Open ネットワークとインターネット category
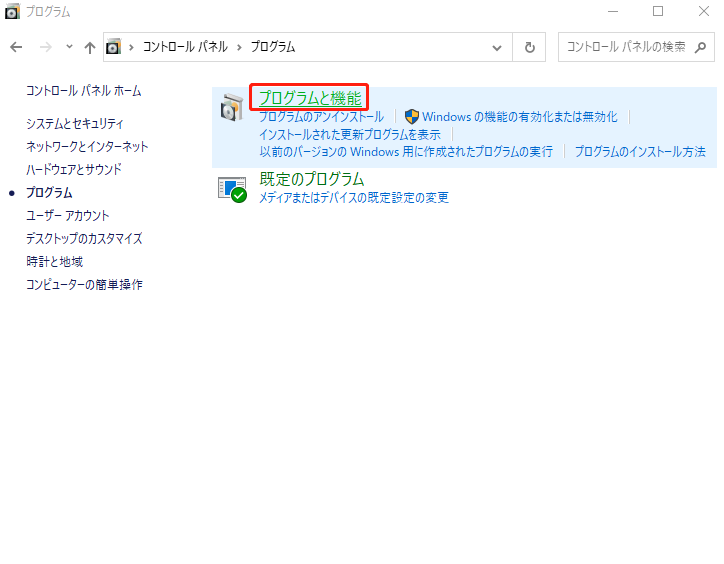Screen dimensions: 724x564 [87, 146]
